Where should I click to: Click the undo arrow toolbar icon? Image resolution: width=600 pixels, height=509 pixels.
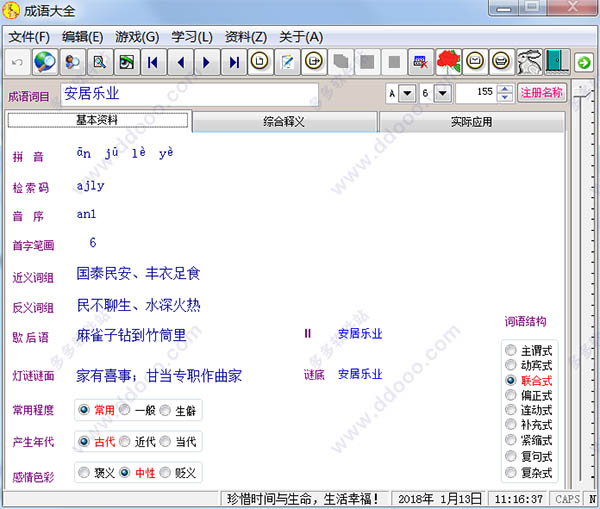[17, 62]
